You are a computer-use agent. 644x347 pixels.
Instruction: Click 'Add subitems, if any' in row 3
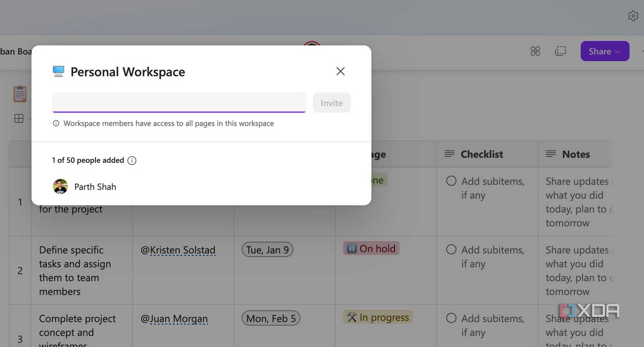pyautogui.click(x=493, y=326)
